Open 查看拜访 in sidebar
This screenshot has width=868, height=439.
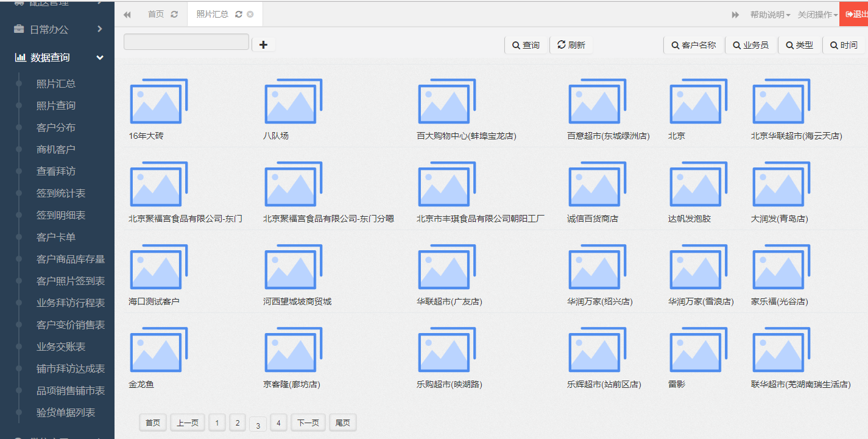pos(56,171)
